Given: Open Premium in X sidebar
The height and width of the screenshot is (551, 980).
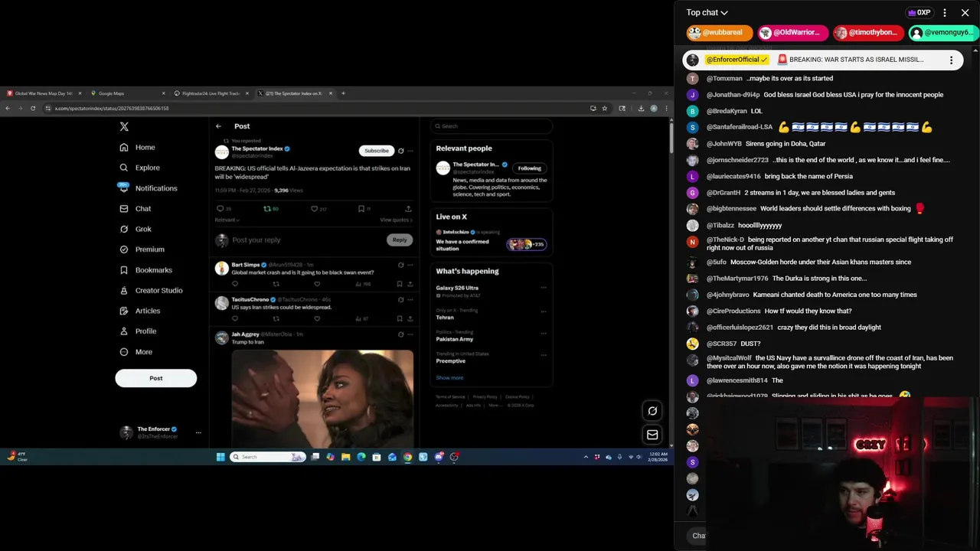Looking at the screenshot, I should (142, 249).
